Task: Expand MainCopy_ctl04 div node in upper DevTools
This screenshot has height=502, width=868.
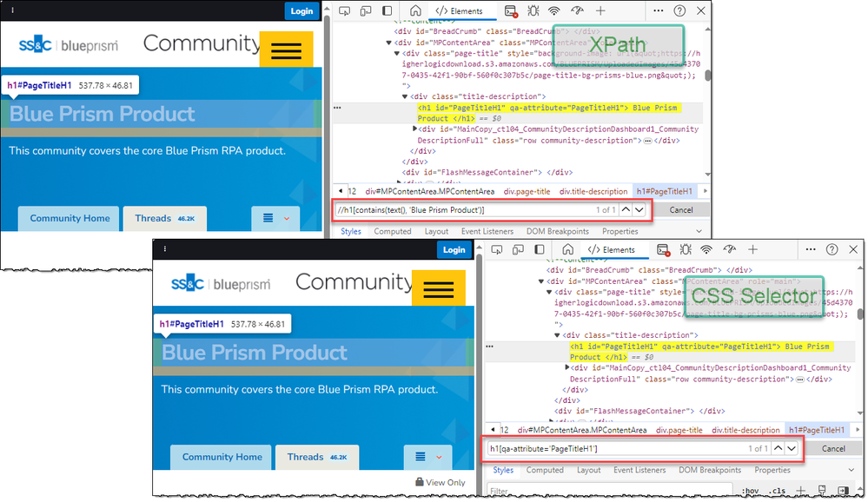Action: [414, 129]
